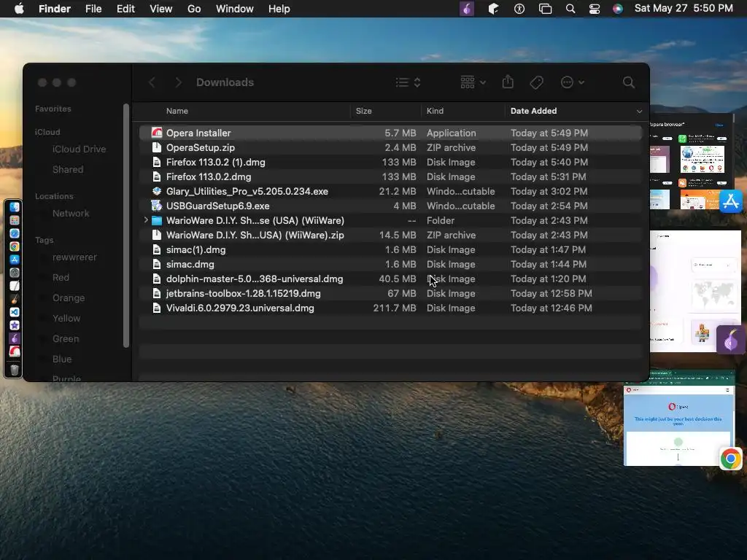
Task: Open the View menu
Action: point(161,9)
